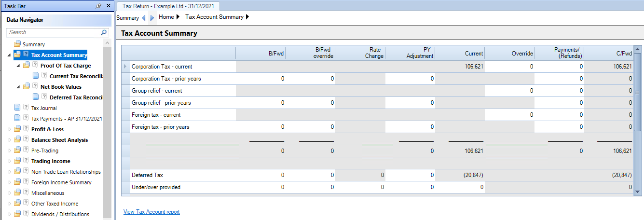
Task: Open Tax Account Summary breadcrumb item
Action: (x=214, y=17)
